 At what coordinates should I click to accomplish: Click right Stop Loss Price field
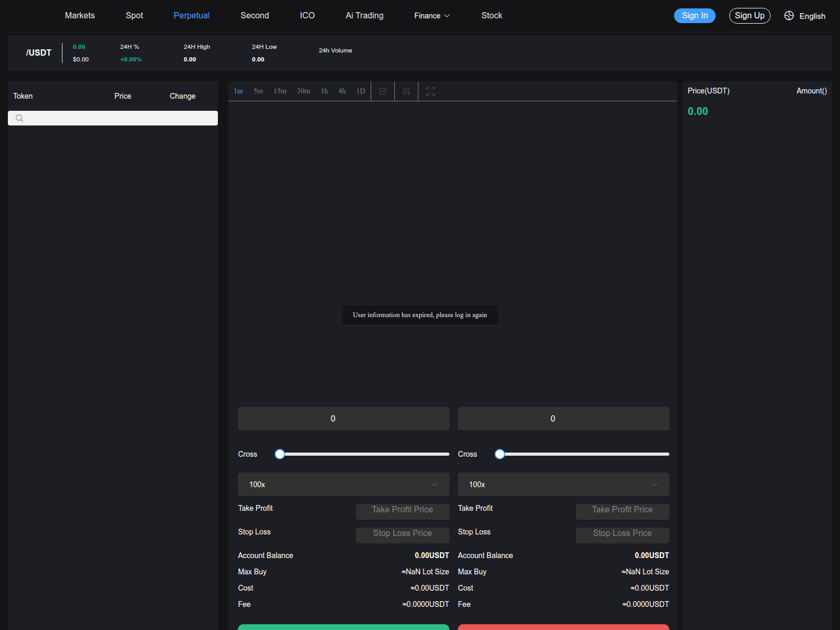(623, 535)
